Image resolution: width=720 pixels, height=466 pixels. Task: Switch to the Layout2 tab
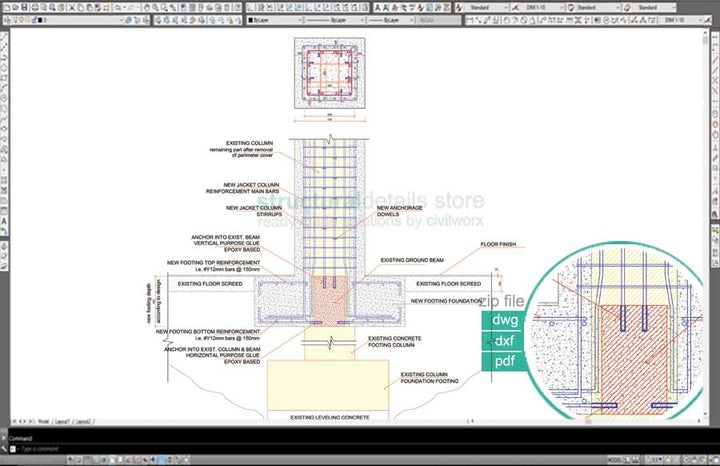click(x=83, y=421)
